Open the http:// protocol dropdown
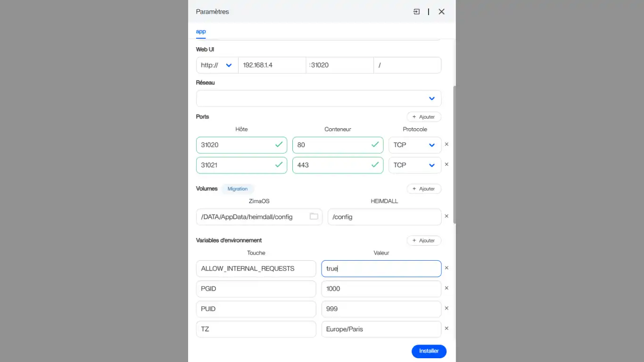Screen dimensions: 644x362 [217, 65]
